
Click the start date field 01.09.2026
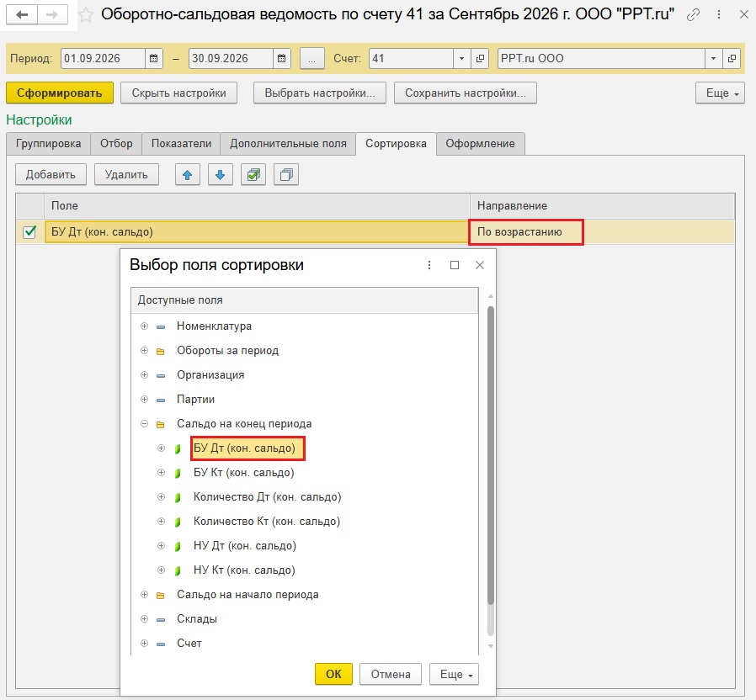103,58
